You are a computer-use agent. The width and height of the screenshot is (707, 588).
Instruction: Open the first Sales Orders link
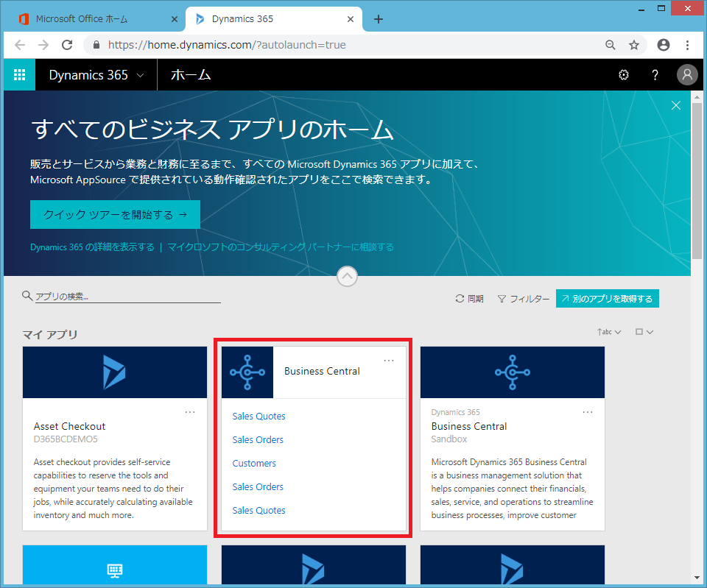pyautogui.click(x=258, y=440)
